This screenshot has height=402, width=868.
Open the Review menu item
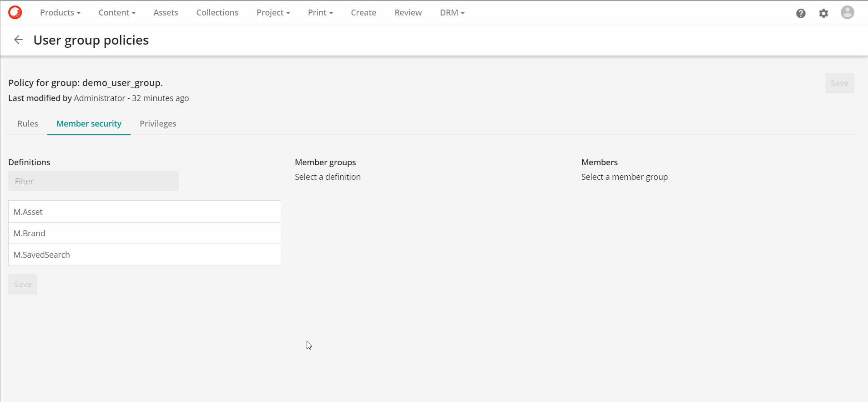pos(408,13)
